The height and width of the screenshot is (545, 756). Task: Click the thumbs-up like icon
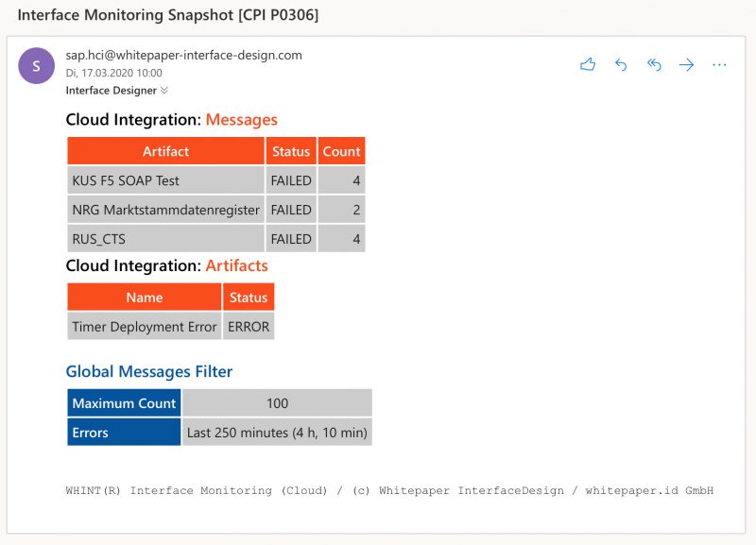coord(588,64)
